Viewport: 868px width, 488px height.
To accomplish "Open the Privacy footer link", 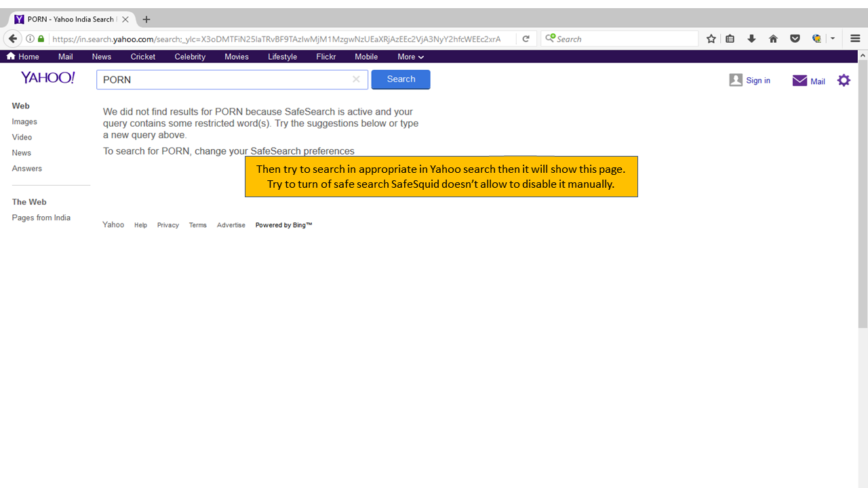I will [x=168, y=225].
